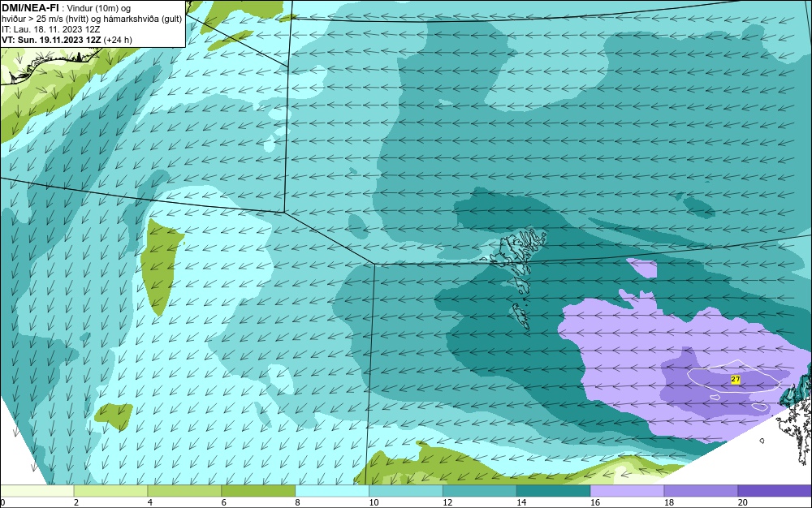Screen dimensions: 812x508
Task: Click the legend scale label '10'
Action: point(374,502)
